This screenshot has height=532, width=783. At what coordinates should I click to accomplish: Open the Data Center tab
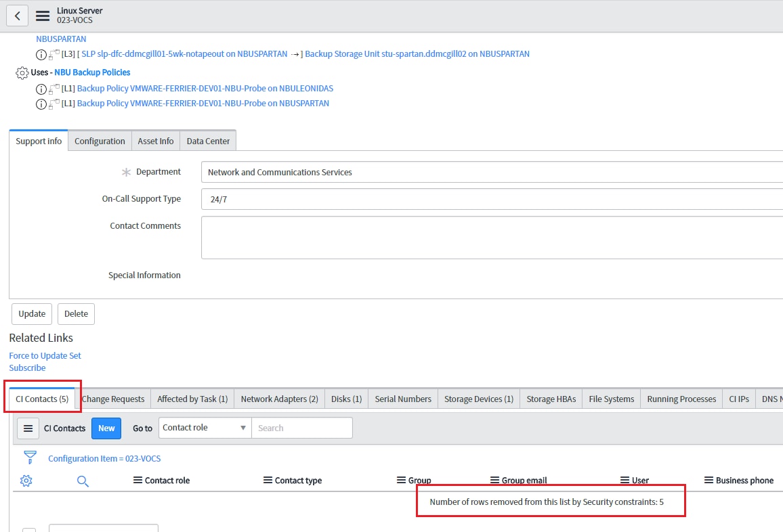pyautogui.click(x=208, y=141)
